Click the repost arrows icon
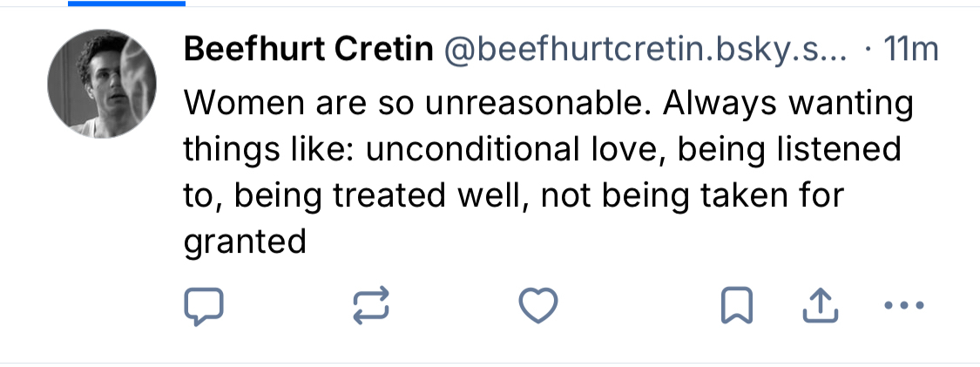Screen dimensions: 980x367 [x=370, y=305]
